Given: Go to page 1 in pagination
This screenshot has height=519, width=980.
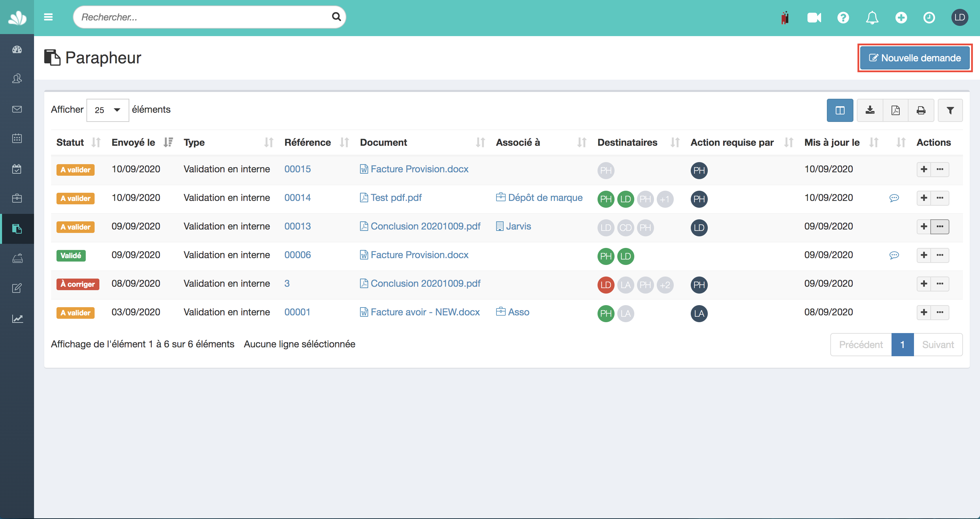Looking at the screenshot, I should click(902, 345).
